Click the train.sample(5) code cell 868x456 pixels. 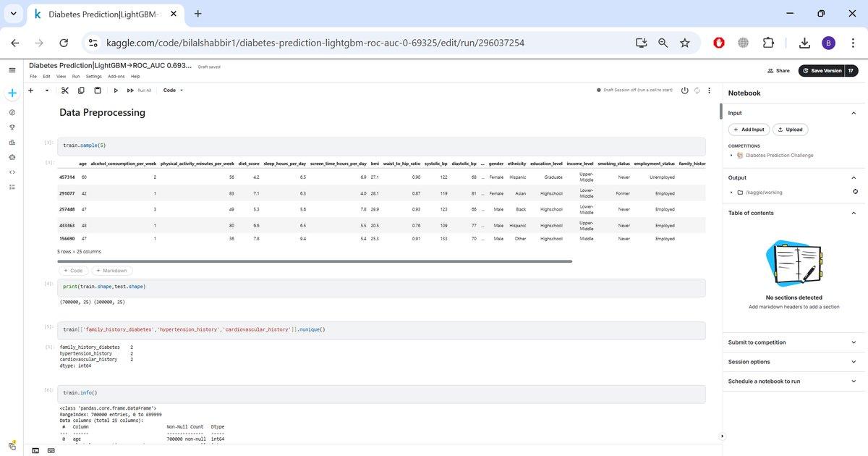[x=382, y=145]
